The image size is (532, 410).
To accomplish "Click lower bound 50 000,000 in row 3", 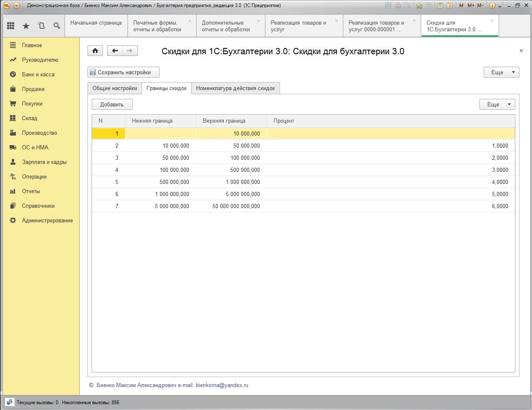I will click(x=160, y=158).
